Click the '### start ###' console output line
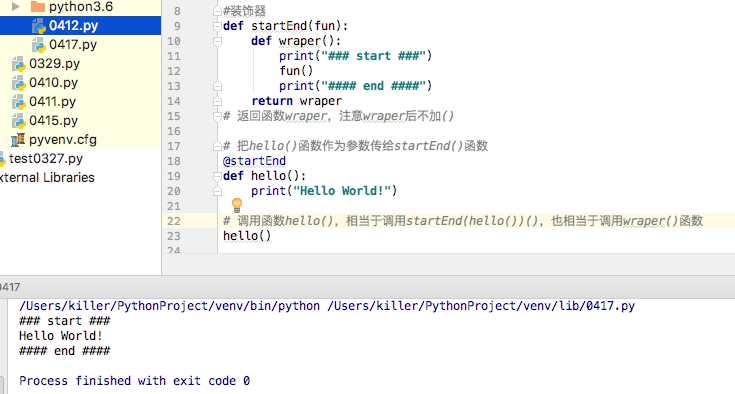 65,321
